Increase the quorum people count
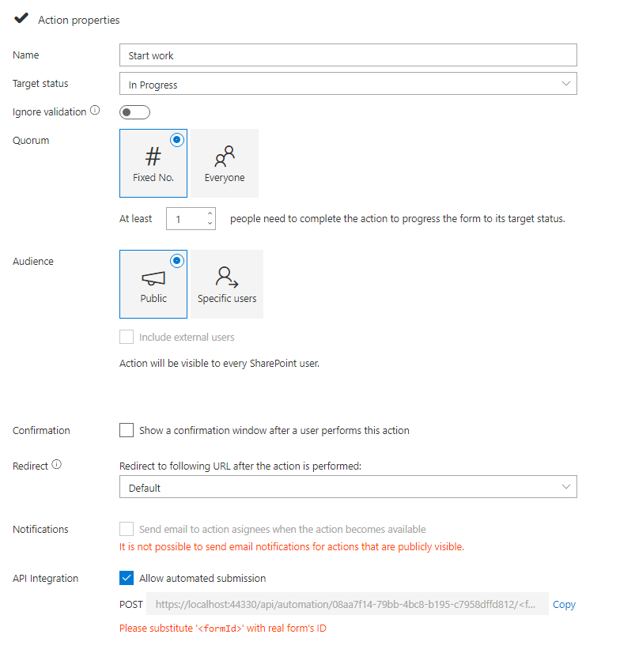635x672 pixels. tap(210, 213)
